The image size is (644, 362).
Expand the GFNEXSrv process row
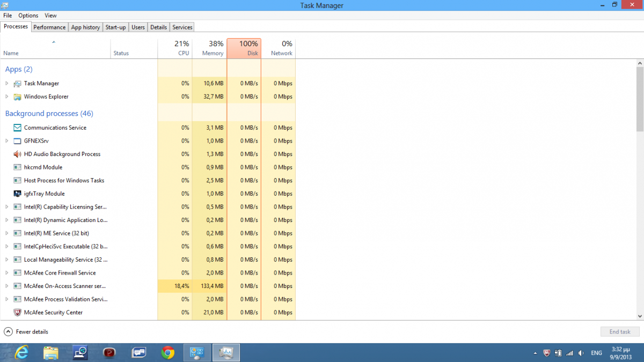[7, 141]
